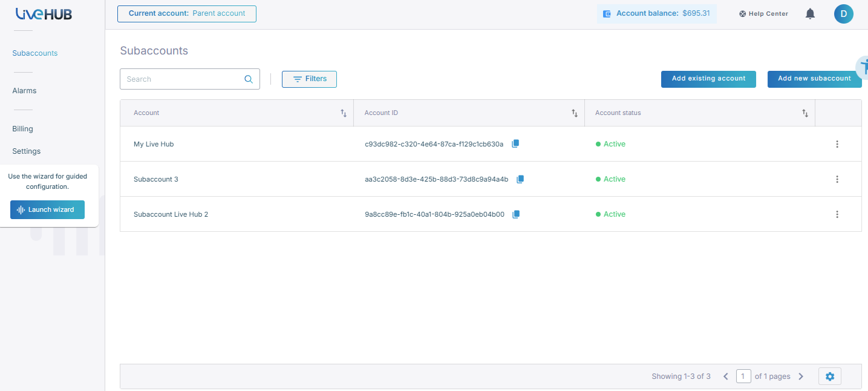Copy the Subaccount 3 account ID

520,179
